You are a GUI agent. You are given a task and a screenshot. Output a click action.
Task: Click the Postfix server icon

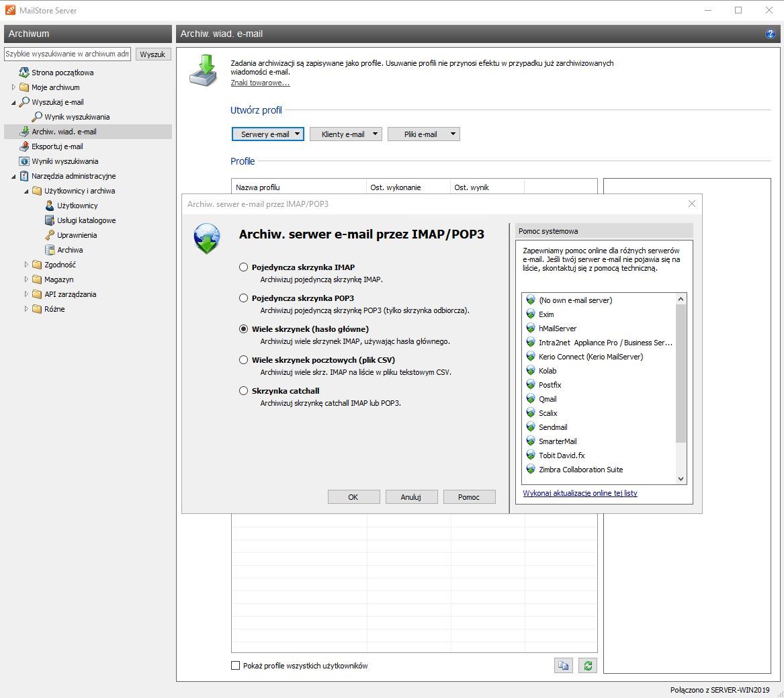tap(531, 384)
